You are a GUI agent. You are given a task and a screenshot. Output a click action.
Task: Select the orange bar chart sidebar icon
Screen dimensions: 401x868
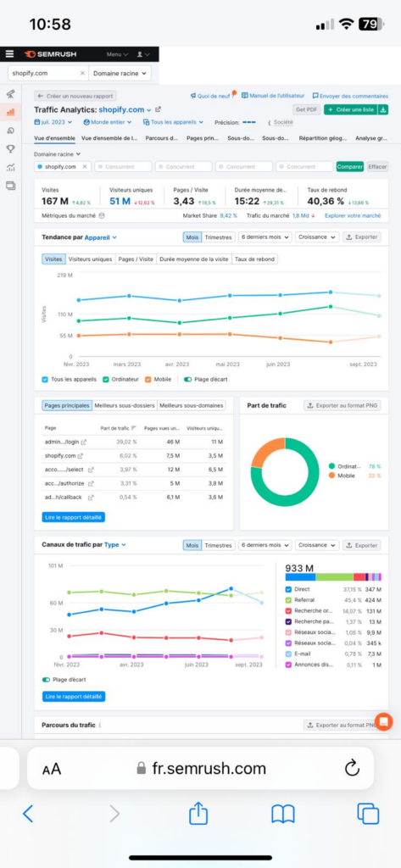10,112
